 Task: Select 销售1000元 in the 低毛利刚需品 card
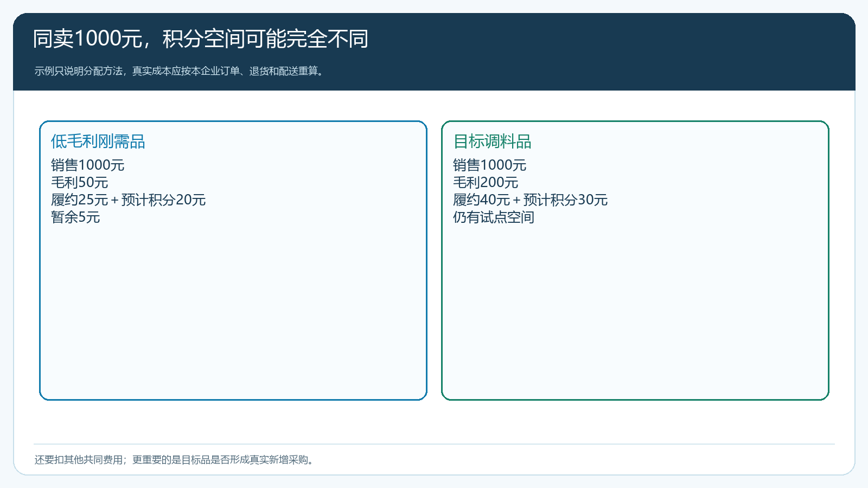coord(88,165)
